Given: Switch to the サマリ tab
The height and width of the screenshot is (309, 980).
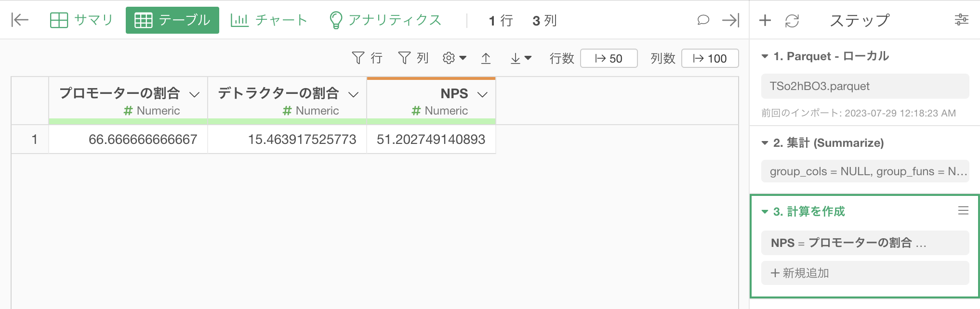Looking at the screenshot, I should coord(81,20).
